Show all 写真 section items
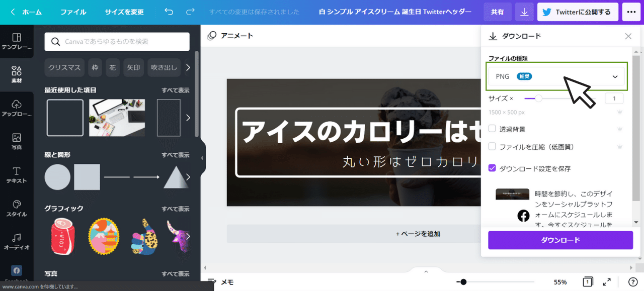 [175, 274]
